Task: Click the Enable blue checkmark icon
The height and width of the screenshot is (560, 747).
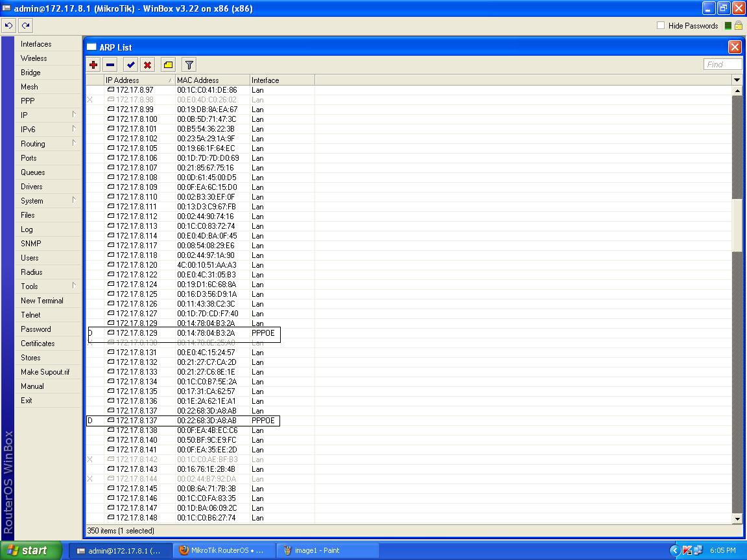Action: tap(130, 65)
